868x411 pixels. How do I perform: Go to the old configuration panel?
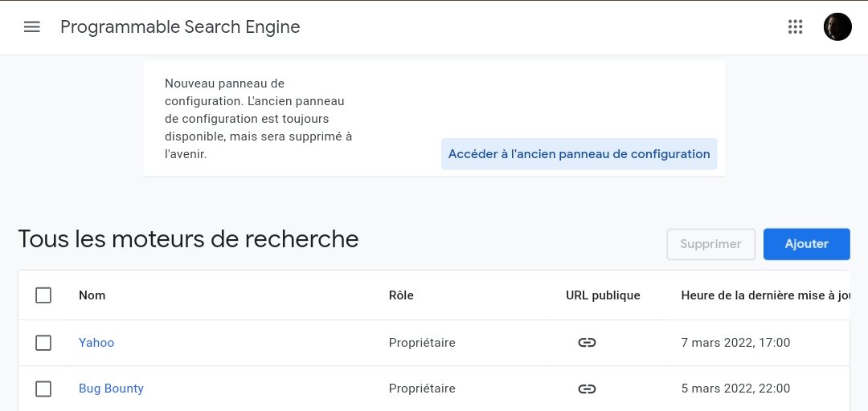(579, 154)
